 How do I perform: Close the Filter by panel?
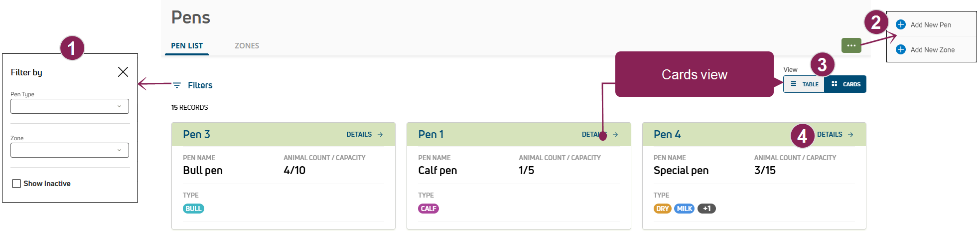pos(123,72)
